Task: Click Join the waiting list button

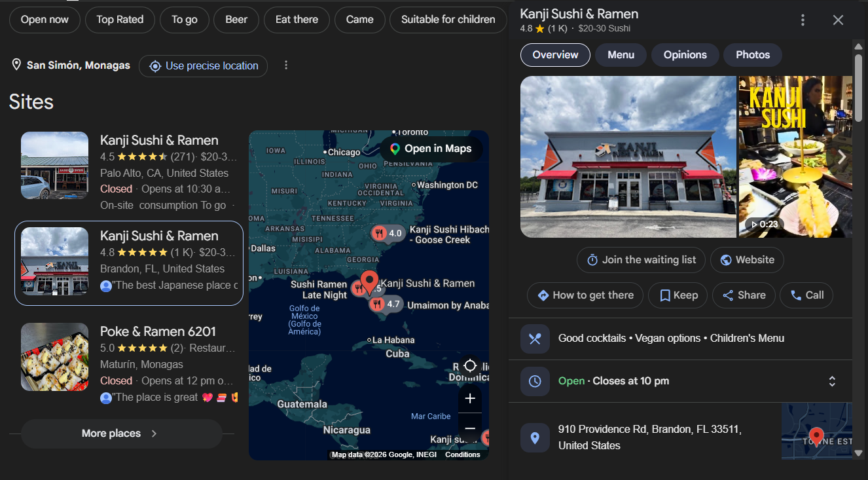Action: pos(641,260)
